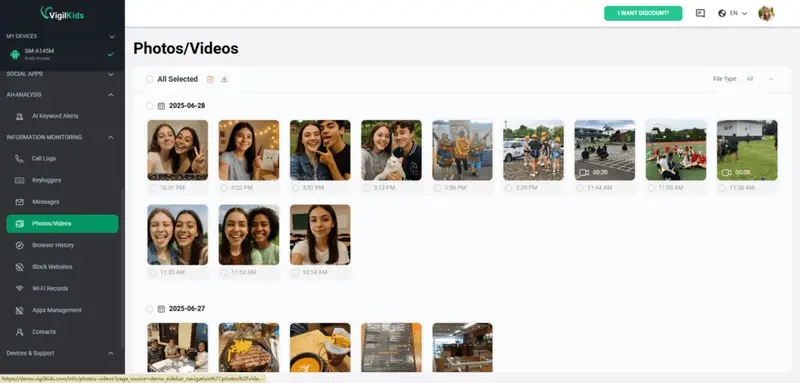The width and height of the screenshot is (800, 383).
Task: Open Block Websites page
Action: pyautogui.click(x=62, y=267)
